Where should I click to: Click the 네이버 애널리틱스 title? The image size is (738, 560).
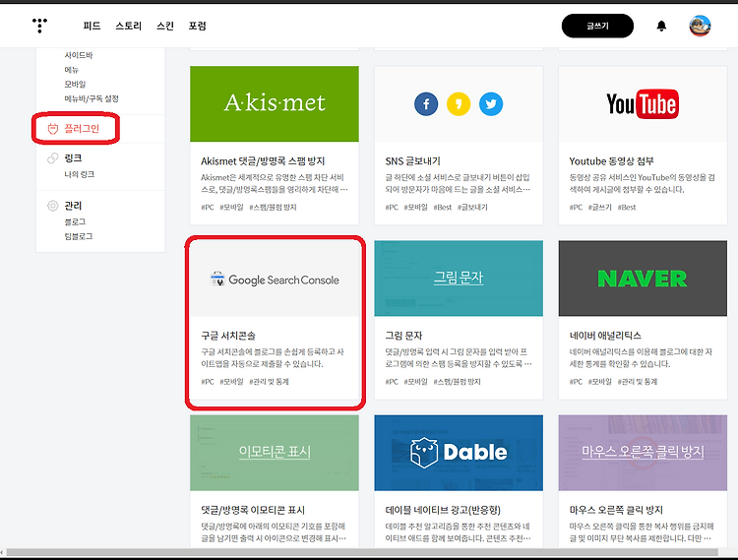(605, 336)
